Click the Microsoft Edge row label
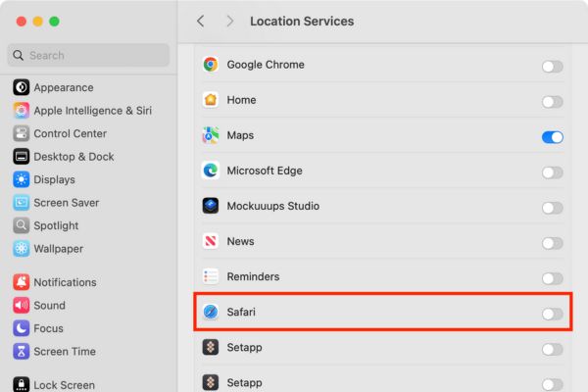 pos(265,171)
